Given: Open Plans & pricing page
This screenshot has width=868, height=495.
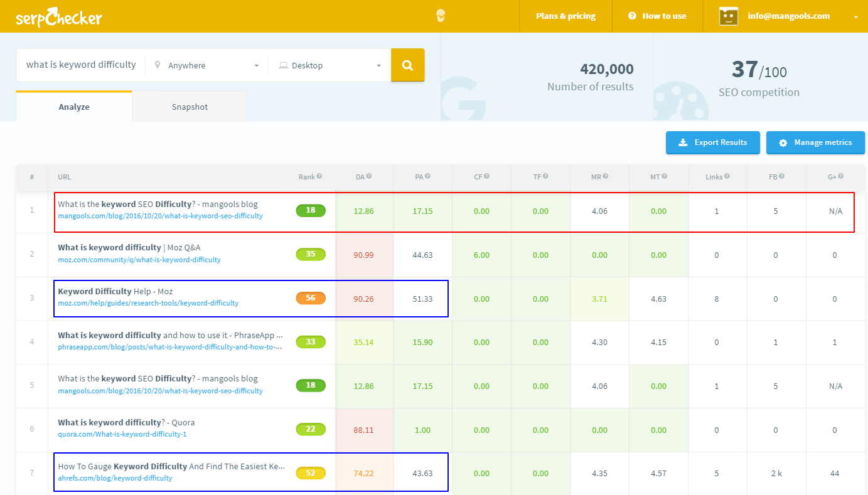Looking at the screenshot, I should (x=565, y=16).
